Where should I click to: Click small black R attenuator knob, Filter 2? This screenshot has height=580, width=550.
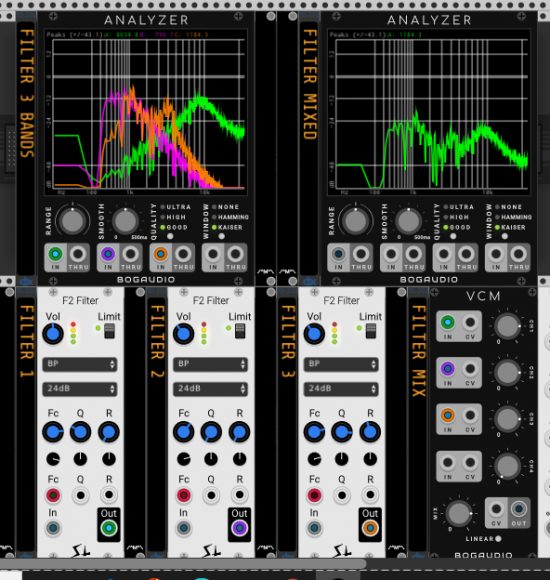tap(239, 459)
